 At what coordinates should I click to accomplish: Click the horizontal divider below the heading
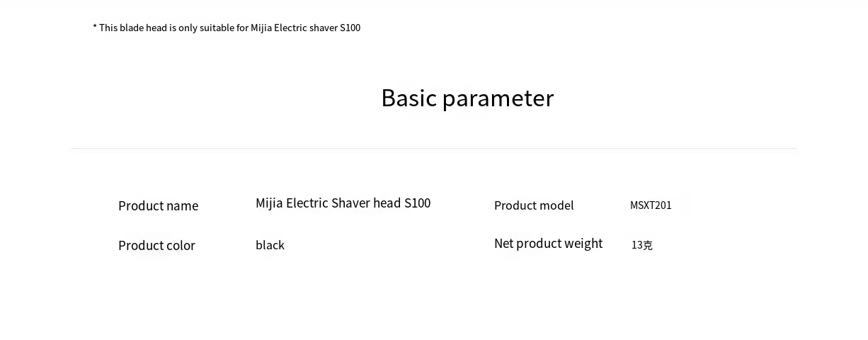(x=433, y=148)
